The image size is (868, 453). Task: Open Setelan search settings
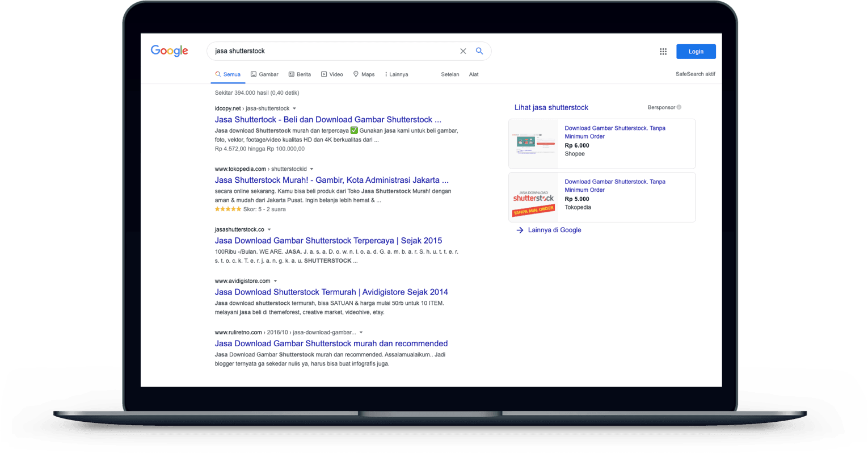click(x=450, y=74)
